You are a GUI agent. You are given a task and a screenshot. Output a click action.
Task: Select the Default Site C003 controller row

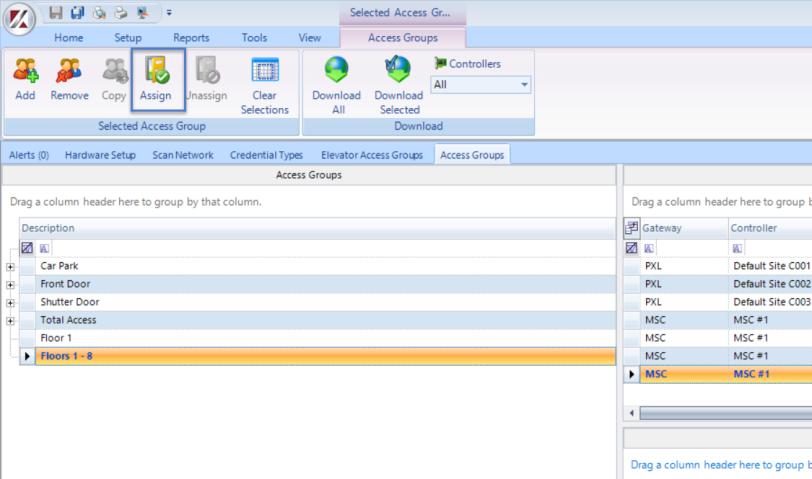[726, 302]
